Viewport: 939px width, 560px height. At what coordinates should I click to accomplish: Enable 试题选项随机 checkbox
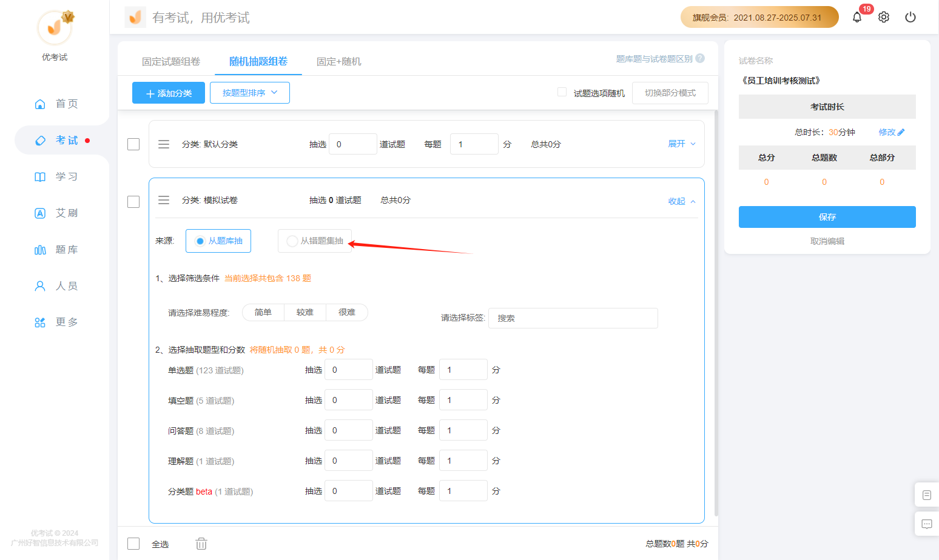tap(562, 92)
